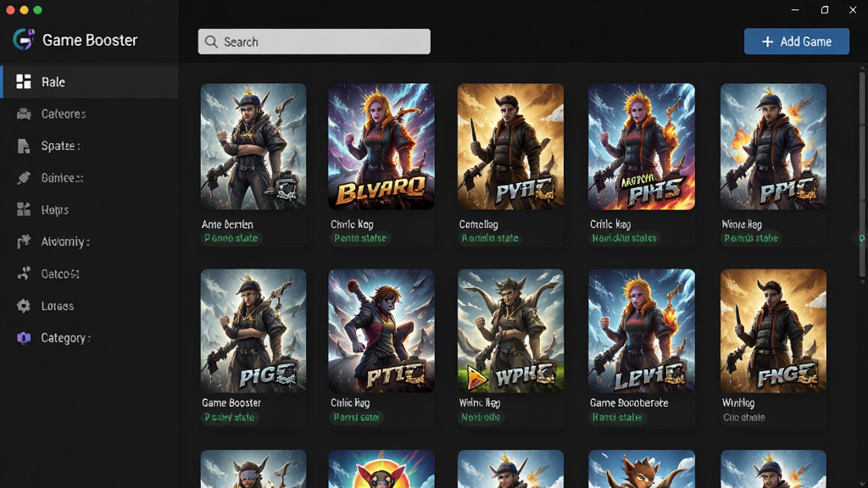Select the Comellag game cover

pyautogui.click(x=510, y=147)
